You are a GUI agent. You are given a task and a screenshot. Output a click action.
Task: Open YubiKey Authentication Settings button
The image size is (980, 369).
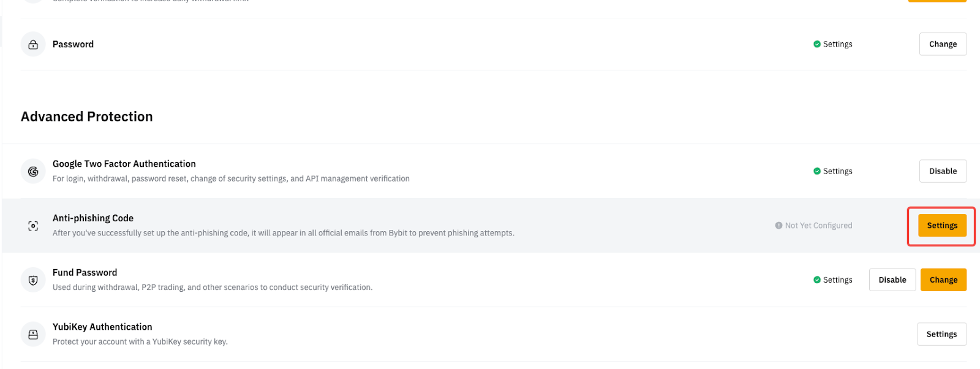tap(941, 334)
